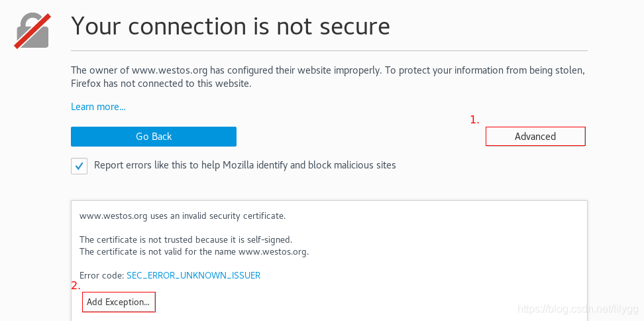Click the divider line under the heading
644x321 pixels.
click(329, 50)
